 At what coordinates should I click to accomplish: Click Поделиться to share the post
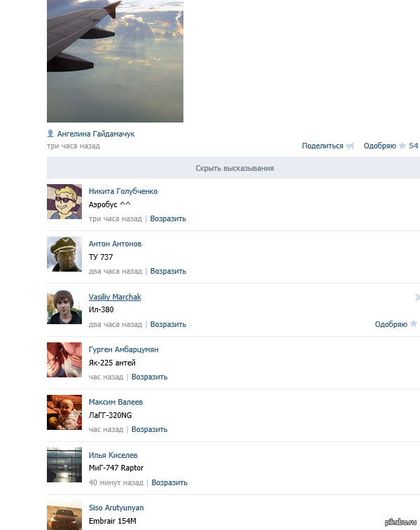click(322, 146)
